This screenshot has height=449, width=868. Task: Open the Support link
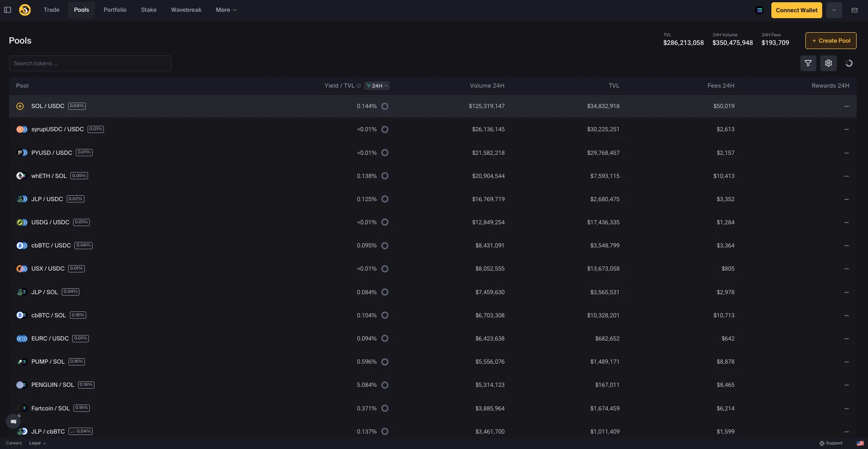(831, 443)
